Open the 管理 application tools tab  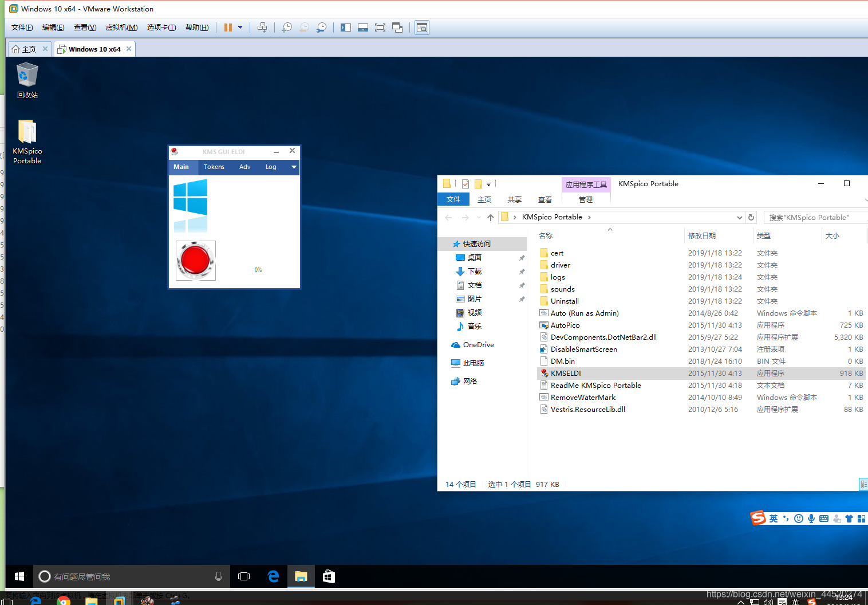click(x=586, y=199)
